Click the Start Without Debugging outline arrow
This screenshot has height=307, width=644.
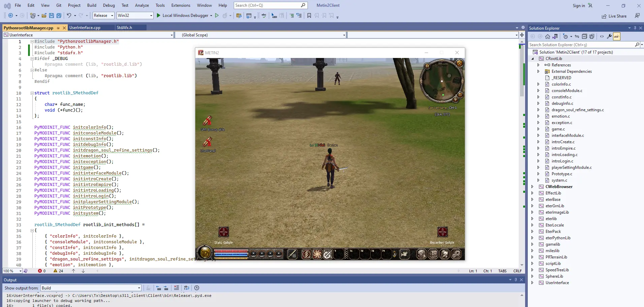217,16
